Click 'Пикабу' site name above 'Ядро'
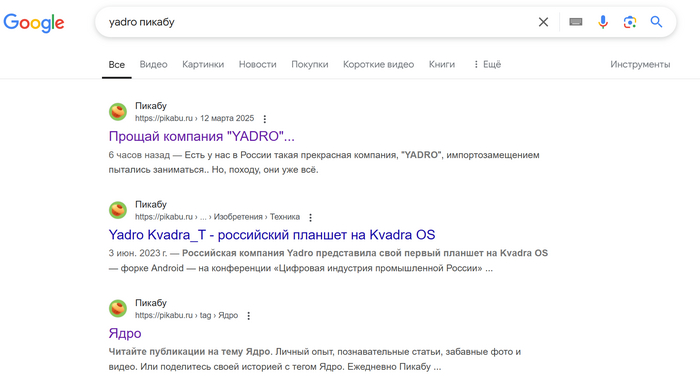Viewport: 700px width, 381px height. point(151,303)
